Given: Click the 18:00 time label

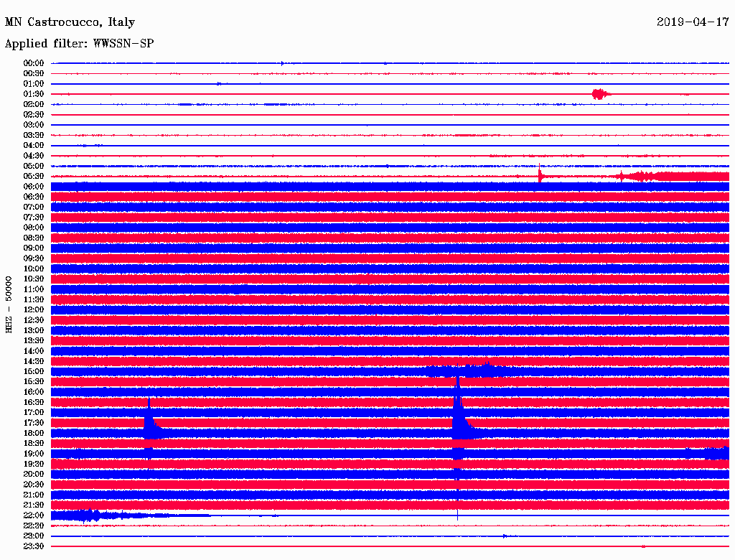Looking at the screenshot, I should tap(34, 433).
